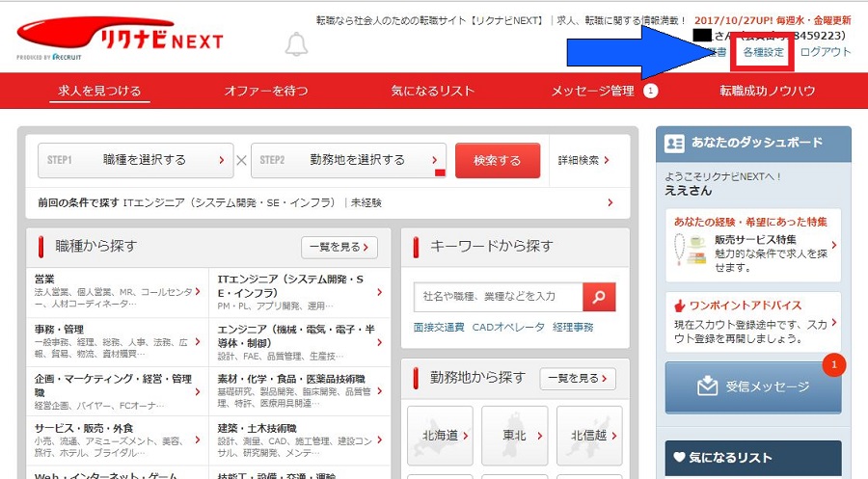Open メッセージ管理 in the navigation bar
The width and height of the screenshot is (868, 479).
click(x=593, y=91)
